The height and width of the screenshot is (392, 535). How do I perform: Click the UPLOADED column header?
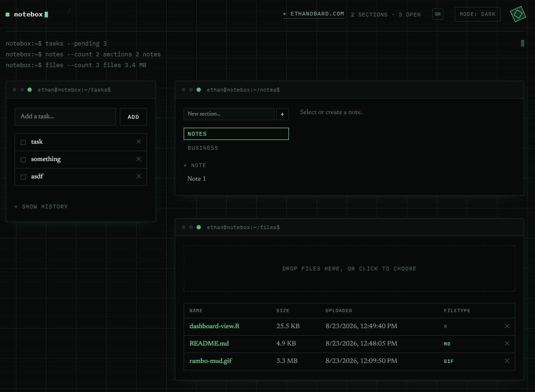tap(339, 311)
